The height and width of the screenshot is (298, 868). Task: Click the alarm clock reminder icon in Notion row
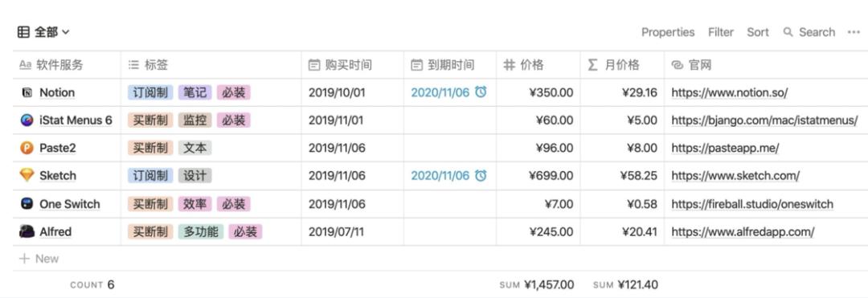tap(481, 92)
